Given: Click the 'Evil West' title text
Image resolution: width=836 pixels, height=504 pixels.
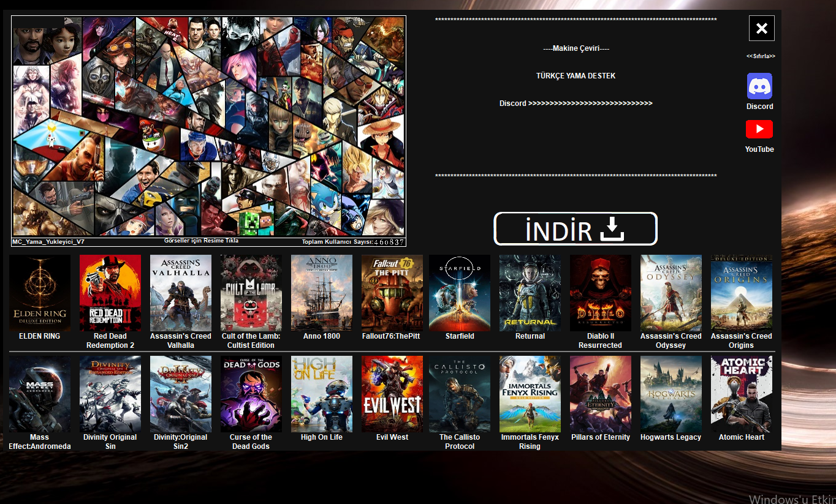Looking at the screenshot, I should [x=392, y=437].
